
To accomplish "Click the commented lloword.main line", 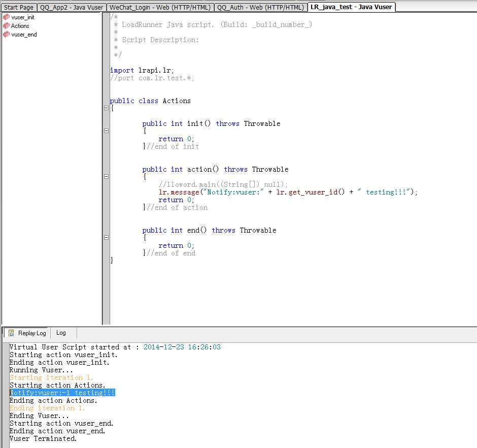I will (x=223, y=184).
